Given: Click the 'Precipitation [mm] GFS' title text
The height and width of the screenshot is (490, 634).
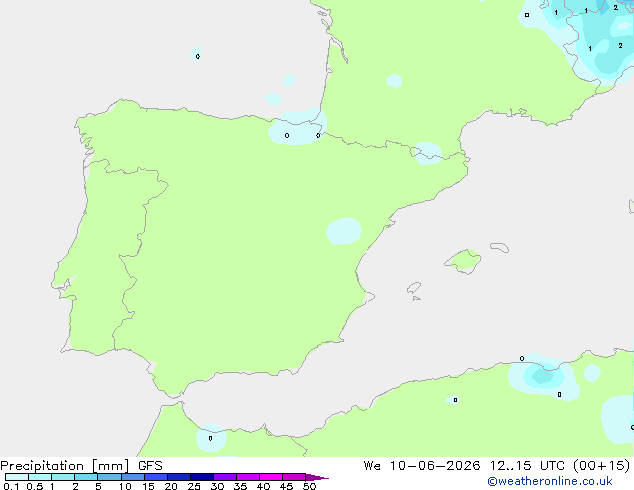Looking at the screenshot, I should [x=81, y=466].
